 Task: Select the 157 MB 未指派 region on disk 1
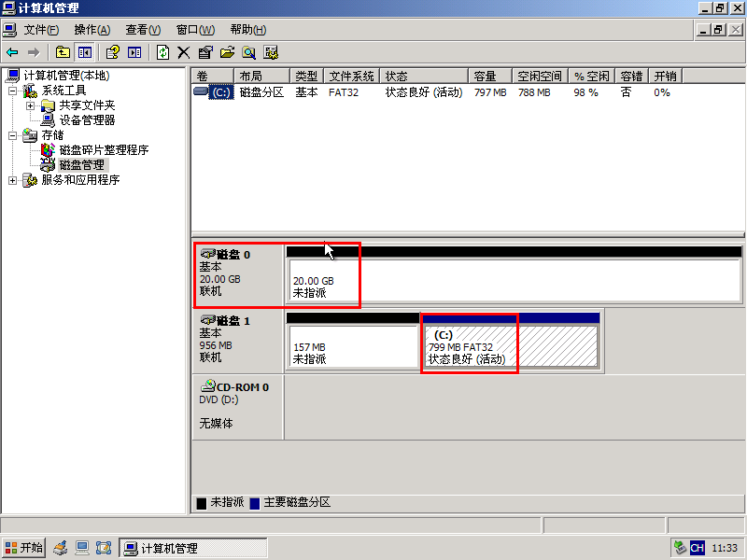(x=353, y=341)
